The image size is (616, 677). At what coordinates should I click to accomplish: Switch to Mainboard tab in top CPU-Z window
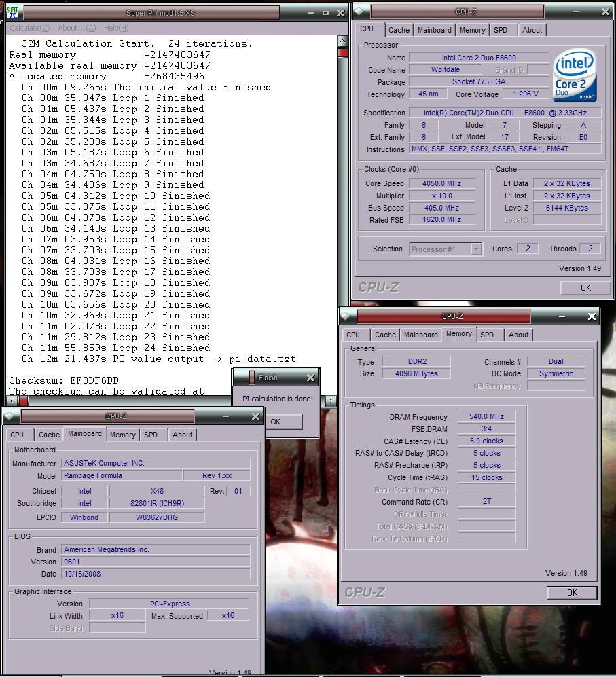pos(434,30)
